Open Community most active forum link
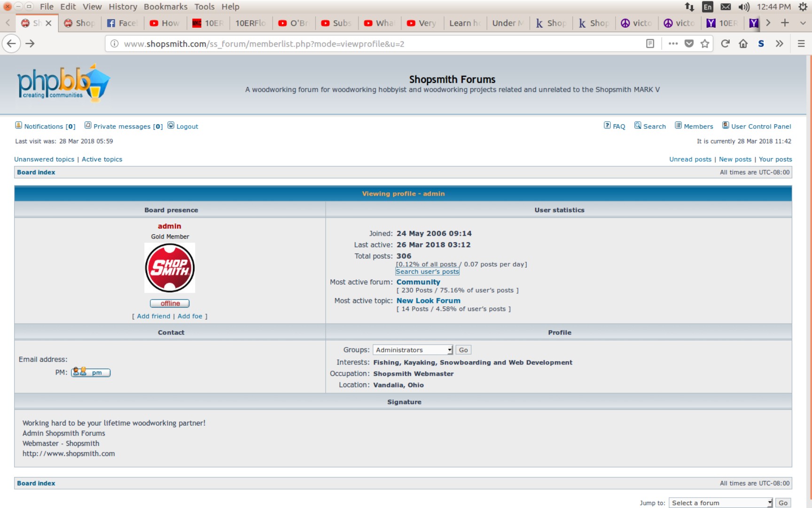This screenshot has height=508, width=812. (418, 282)
